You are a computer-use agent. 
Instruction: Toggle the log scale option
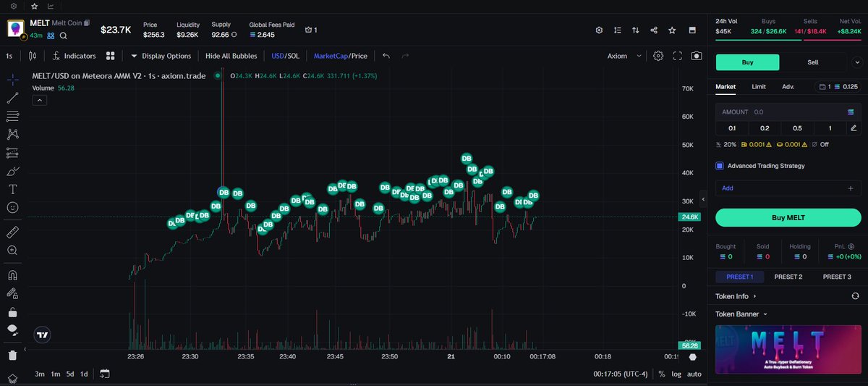[676, 374]
